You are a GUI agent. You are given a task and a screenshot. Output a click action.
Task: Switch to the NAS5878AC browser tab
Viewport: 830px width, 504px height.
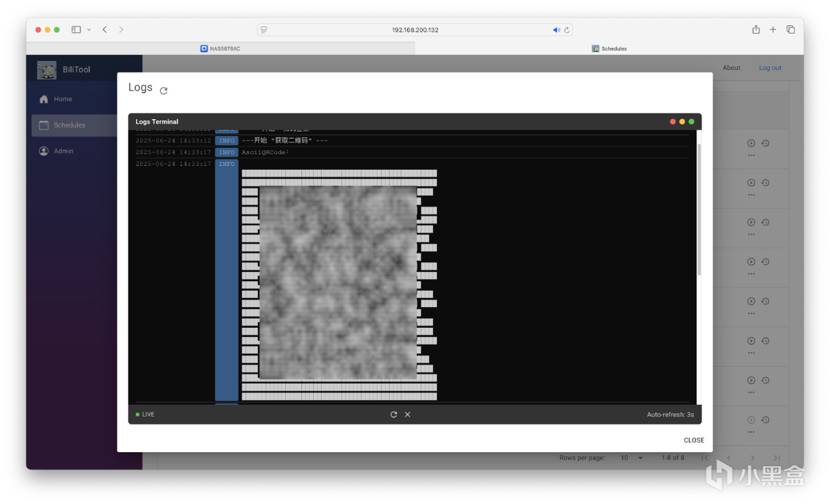pyautogui.click(x=220, y=49)
